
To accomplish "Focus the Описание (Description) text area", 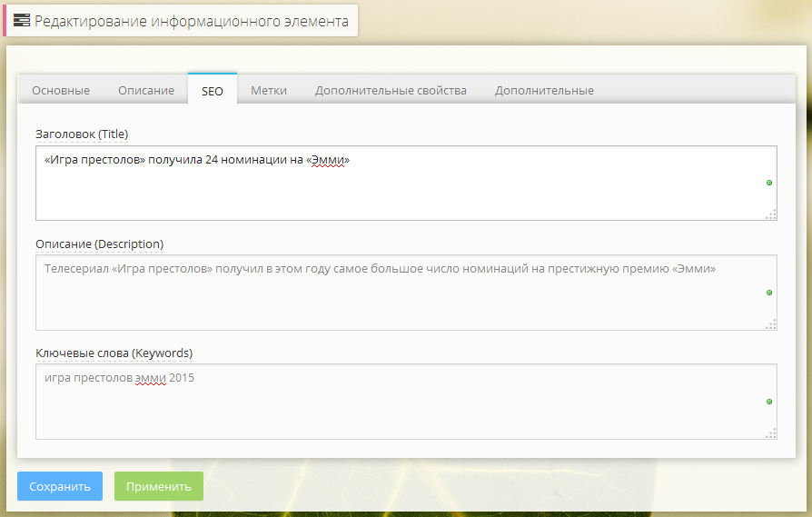I will pyautogui.click(x=406, y=293).
